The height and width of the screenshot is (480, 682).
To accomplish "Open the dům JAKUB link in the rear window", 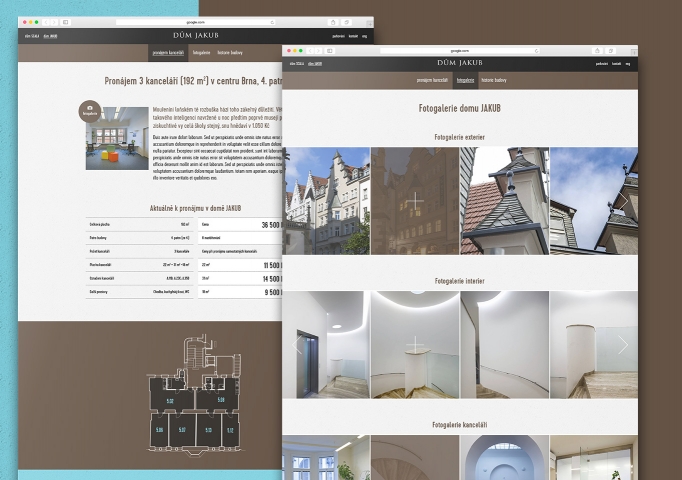I will (x=50, y=36).
